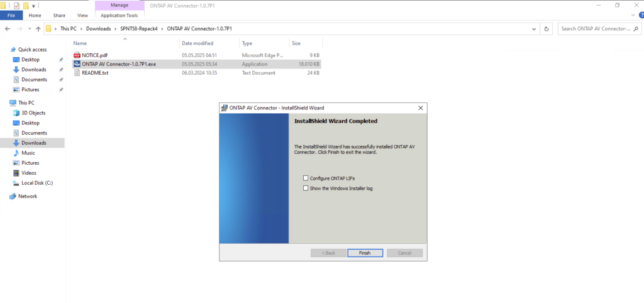Click the Videos icon
This screenshot has height=303, width=644.
point(16,173)
